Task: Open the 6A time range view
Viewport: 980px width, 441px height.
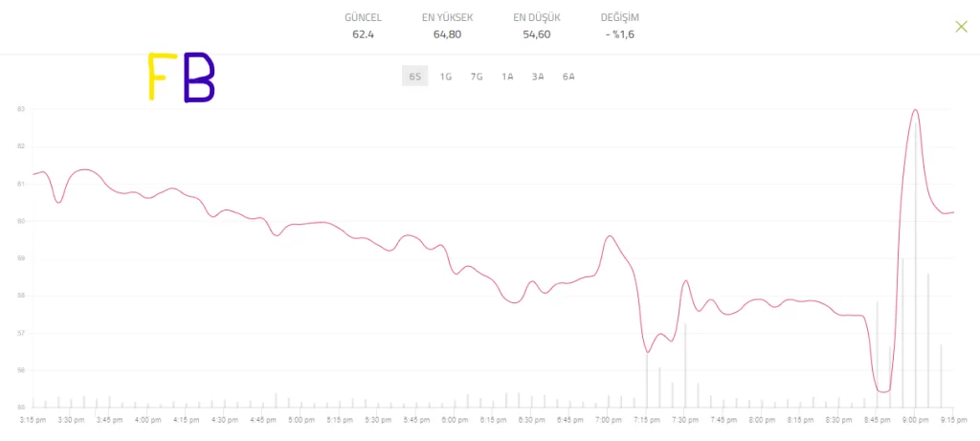Action: (568, 77)
